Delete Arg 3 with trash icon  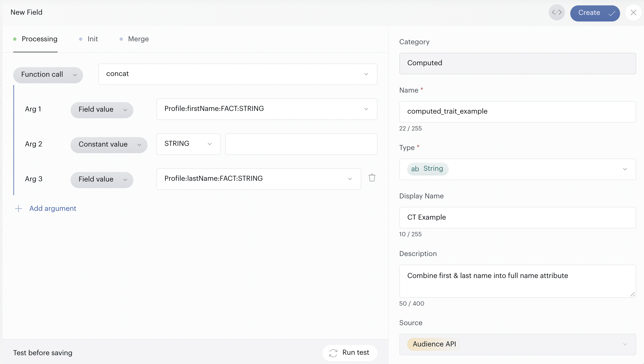click(x=372, y=178)
